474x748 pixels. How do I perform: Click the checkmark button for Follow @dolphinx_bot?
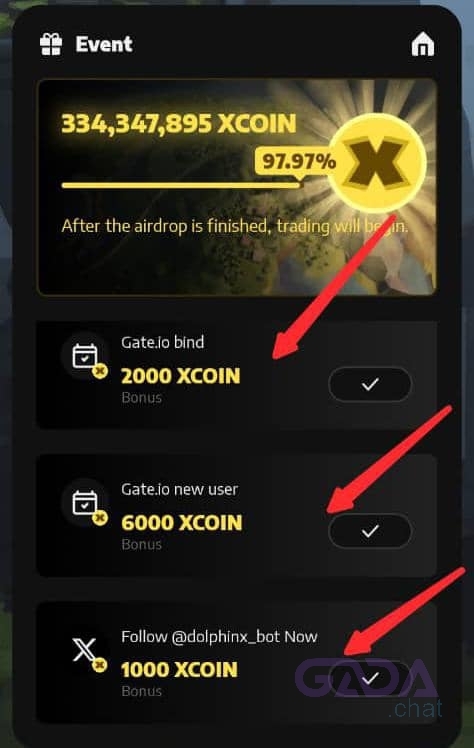(370, 678)
